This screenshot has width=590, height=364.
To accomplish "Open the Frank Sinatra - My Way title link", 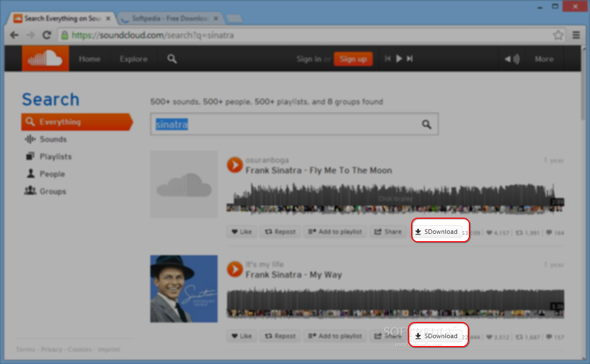I will pyautogui.click(x=293, y=275).
